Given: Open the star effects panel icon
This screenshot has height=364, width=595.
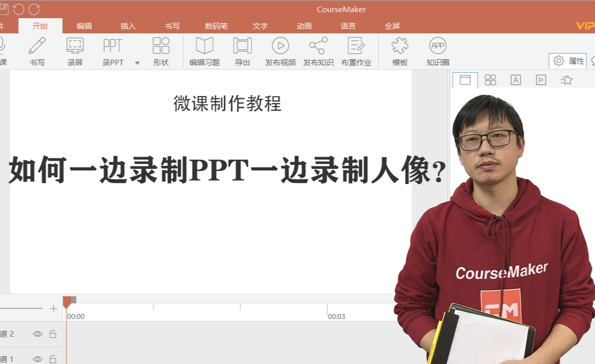Looking at the screenshot, I should click(567, 80).
